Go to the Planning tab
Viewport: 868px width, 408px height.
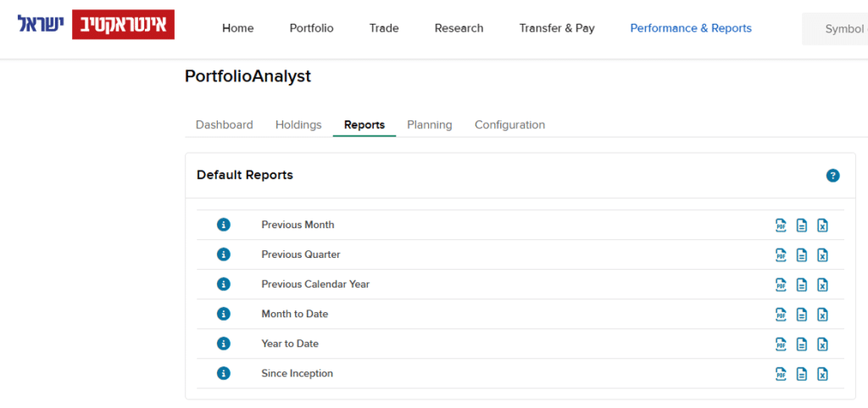point(429,125)
